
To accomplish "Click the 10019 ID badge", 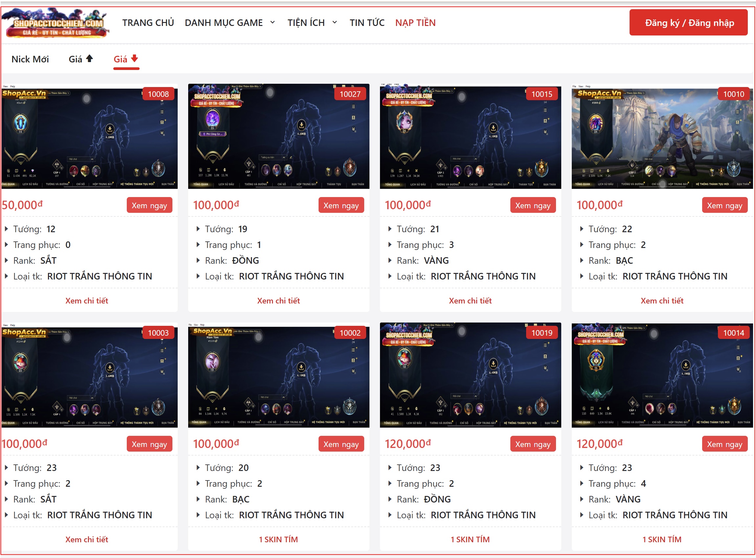I will pos(542,333).
